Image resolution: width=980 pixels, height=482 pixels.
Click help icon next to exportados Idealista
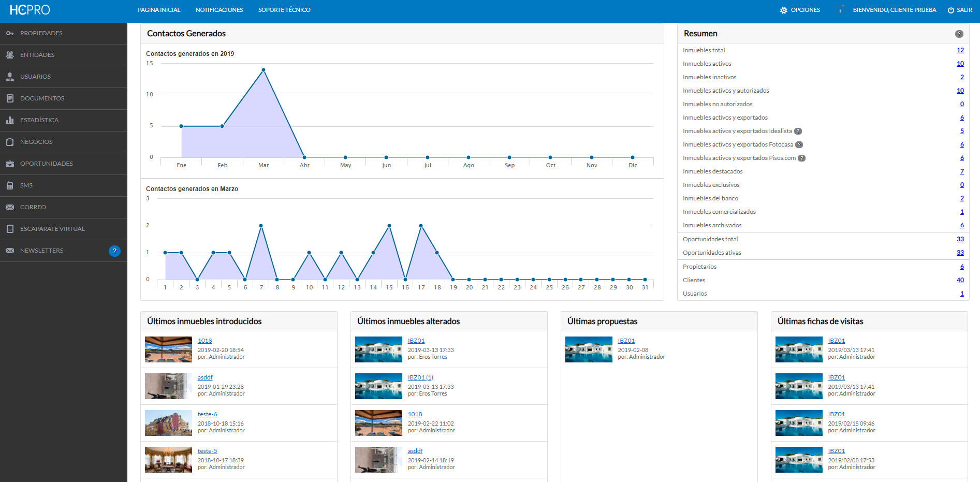click(798, 132)
